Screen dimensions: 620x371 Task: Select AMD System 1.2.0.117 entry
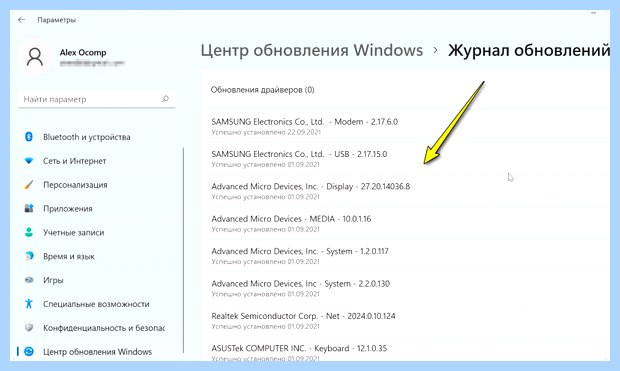point(405,256)
